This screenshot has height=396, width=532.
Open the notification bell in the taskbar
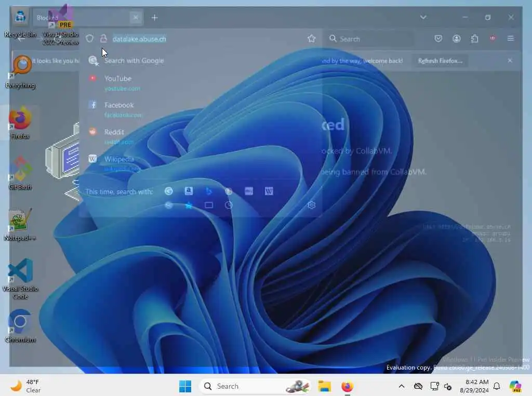497,386
